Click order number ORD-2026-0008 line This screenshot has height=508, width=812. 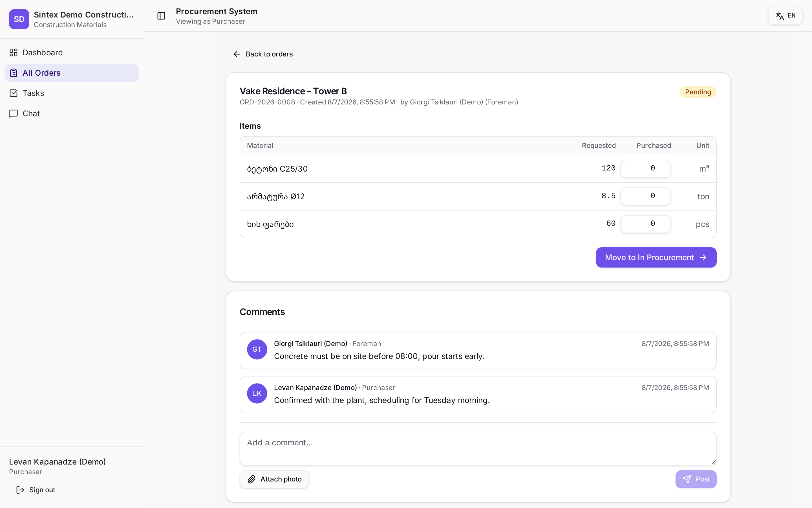point(379,102)
